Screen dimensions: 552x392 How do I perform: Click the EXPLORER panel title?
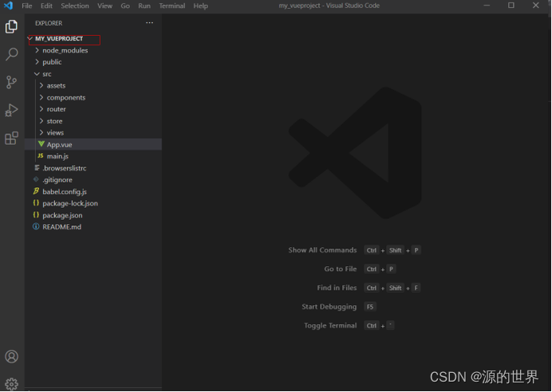pyautogui.click(x=49, y=23)
